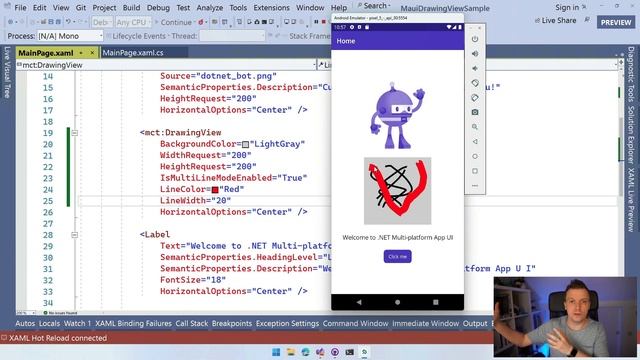Image resolution: width=640 pixels, height=360 pixels.
Task: Raise volume in emulator sidebar
Action: [475, 54]
